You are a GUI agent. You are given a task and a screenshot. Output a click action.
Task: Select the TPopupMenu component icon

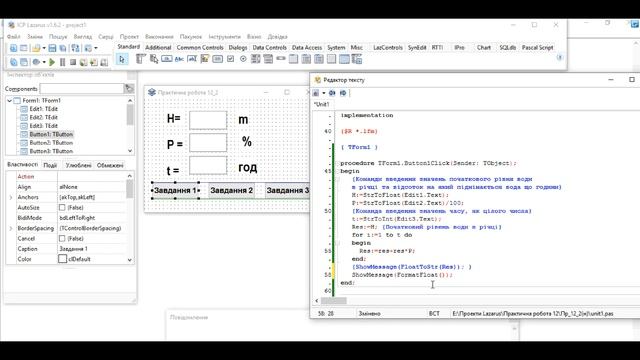[x=153, y=59]
